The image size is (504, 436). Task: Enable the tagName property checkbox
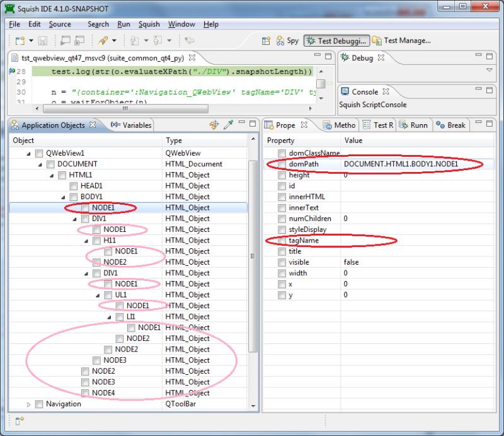point(281,240)
